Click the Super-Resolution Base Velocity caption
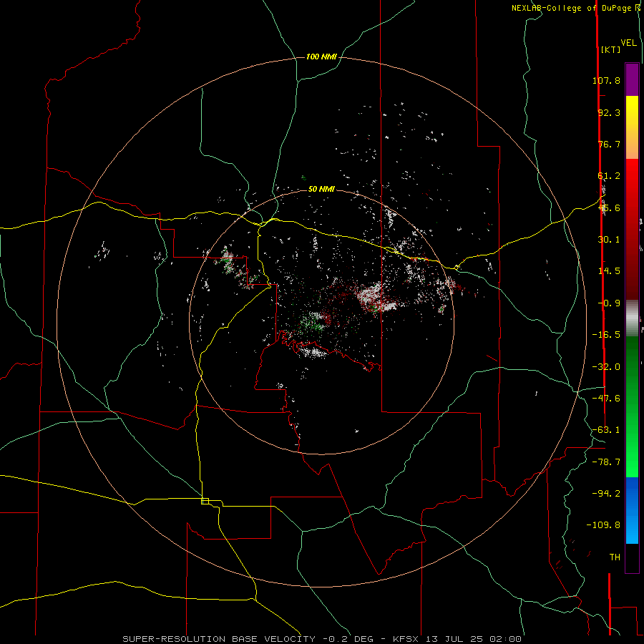Viewport: 644px width, 644px height. 322,639
